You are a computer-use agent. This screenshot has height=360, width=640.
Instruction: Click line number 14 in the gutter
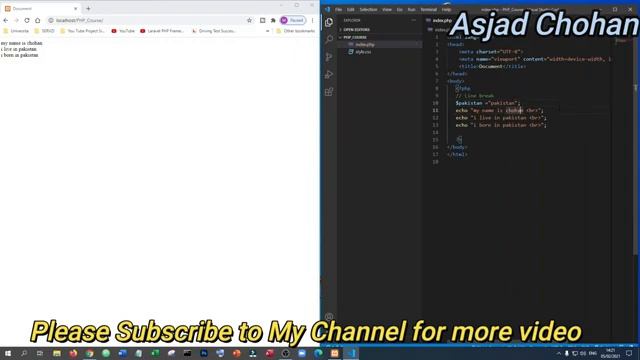pyautogui.click(x=435, y=133)
